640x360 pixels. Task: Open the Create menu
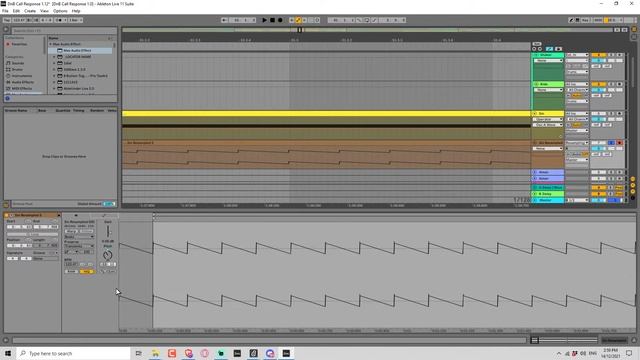click(x=30, y=11)
